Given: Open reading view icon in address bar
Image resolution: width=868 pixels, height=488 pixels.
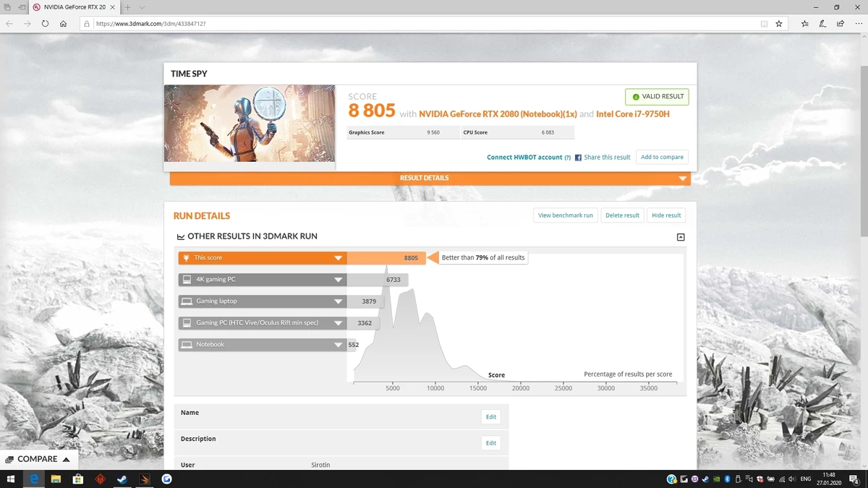Looking at the screenshot, I should [x=764, y=23].
